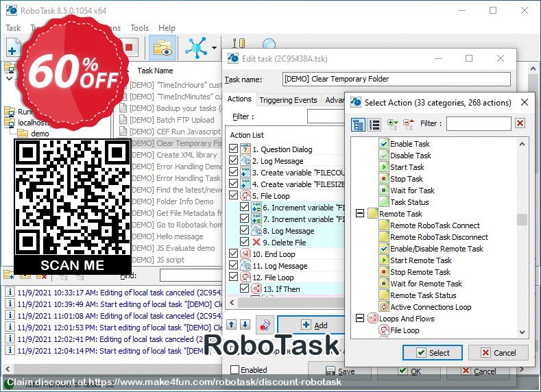Click move action up arrow icon
The image size is (541, 392).
(x=232, y=325)
